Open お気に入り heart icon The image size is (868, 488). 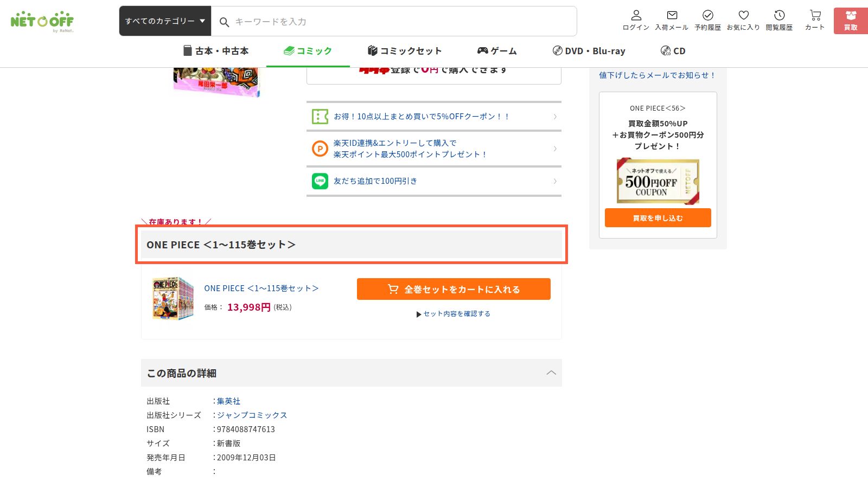point(743,21)
